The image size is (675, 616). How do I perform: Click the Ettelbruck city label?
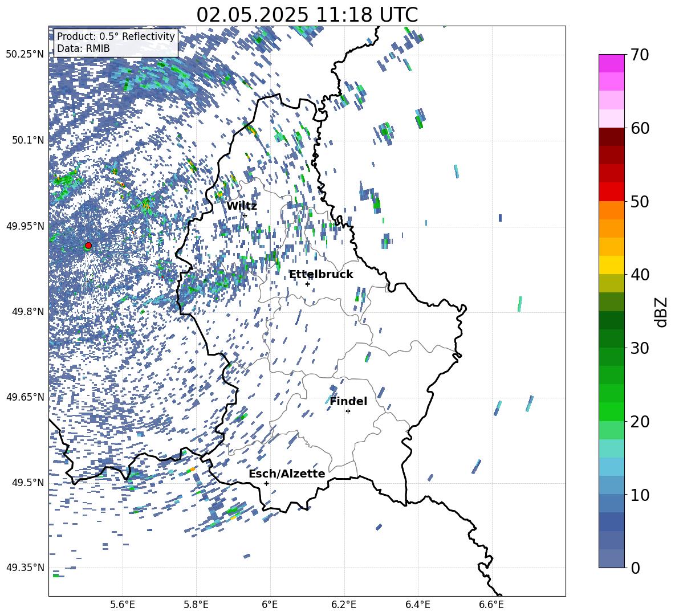coord(321,275)
